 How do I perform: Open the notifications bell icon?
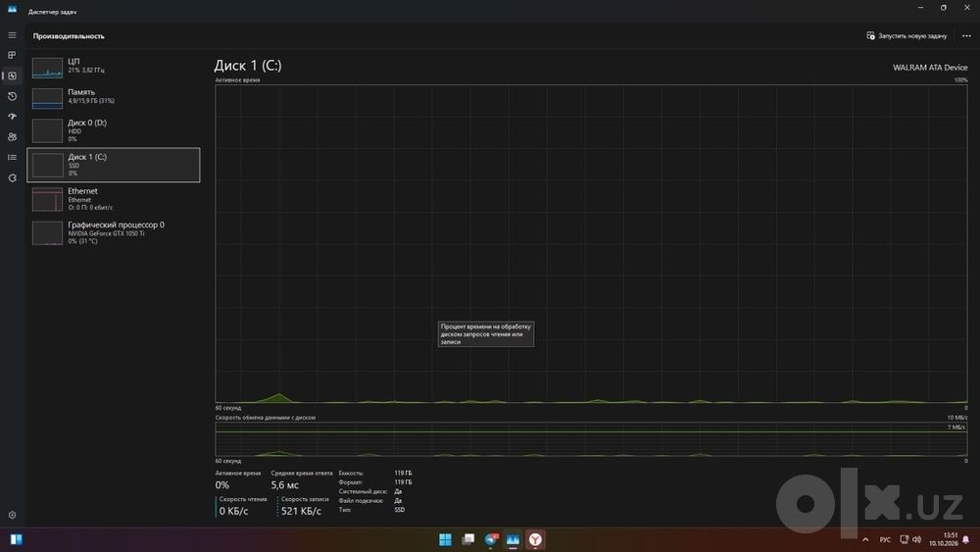pyautogui.click(x=966, y=539)
